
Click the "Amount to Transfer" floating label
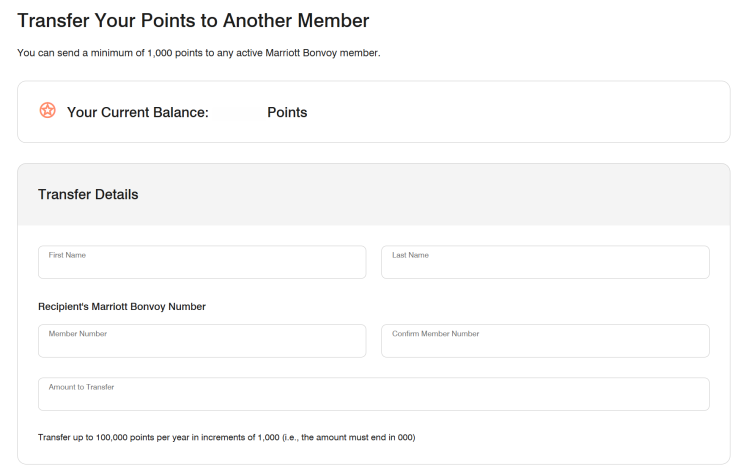82,386
